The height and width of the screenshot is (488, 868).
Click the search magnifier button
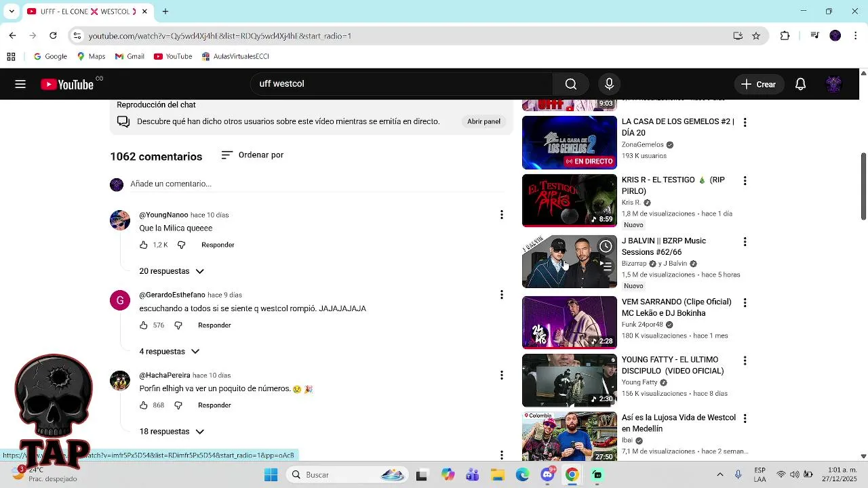point(571,84)
